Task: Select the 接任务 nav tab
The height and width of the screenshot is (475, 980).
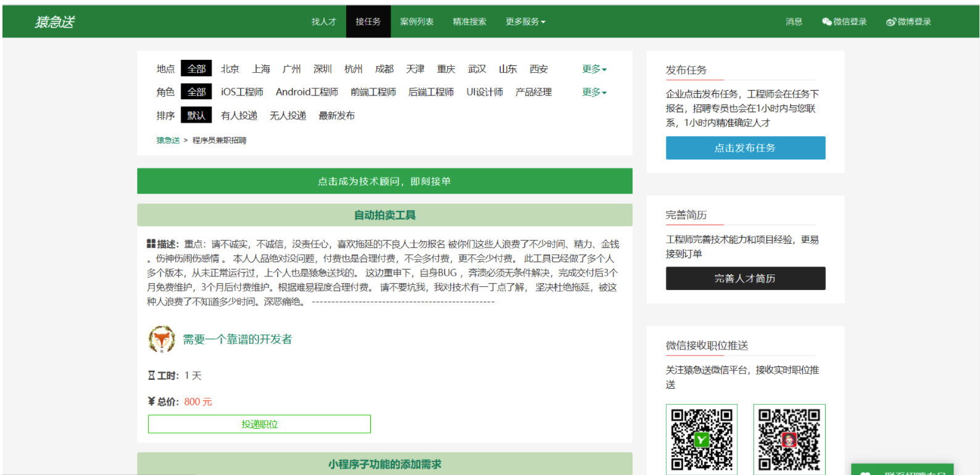Action: (x=368, y=22)
